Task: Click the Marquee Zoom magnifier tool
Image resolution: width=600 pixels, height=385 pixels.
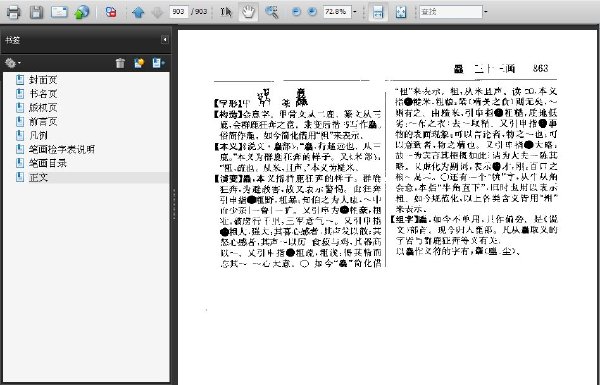Action: [272, 12]
